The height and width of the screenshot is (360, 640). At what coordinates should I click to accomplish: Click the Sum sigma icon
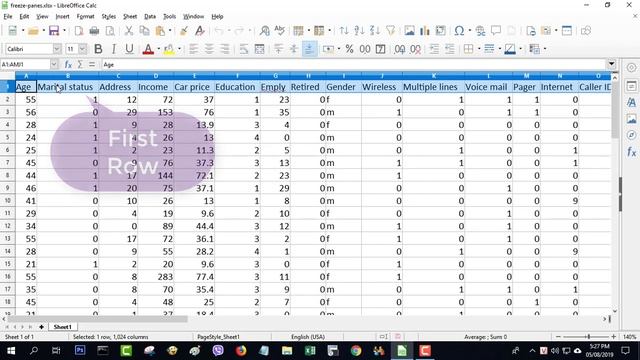point(80,64)
